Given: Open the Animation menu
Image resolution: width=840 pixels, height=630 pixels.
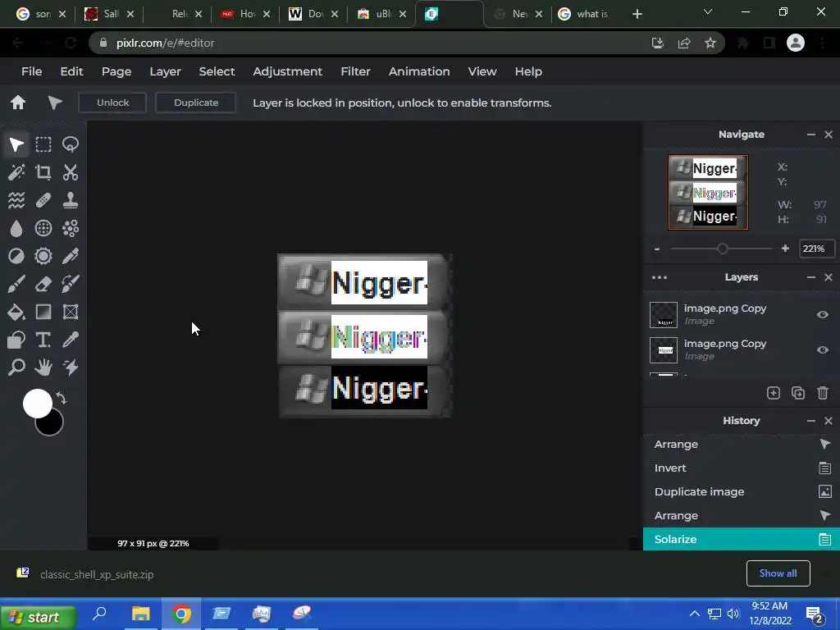Looking at the screenshot, I should tap(419, 71).
